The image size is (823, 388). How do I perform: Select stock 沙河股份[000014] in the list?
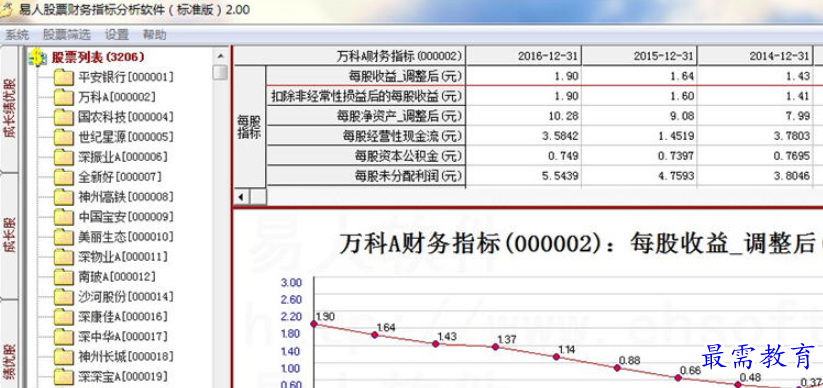pyautogui.click(x=125, y=297)
